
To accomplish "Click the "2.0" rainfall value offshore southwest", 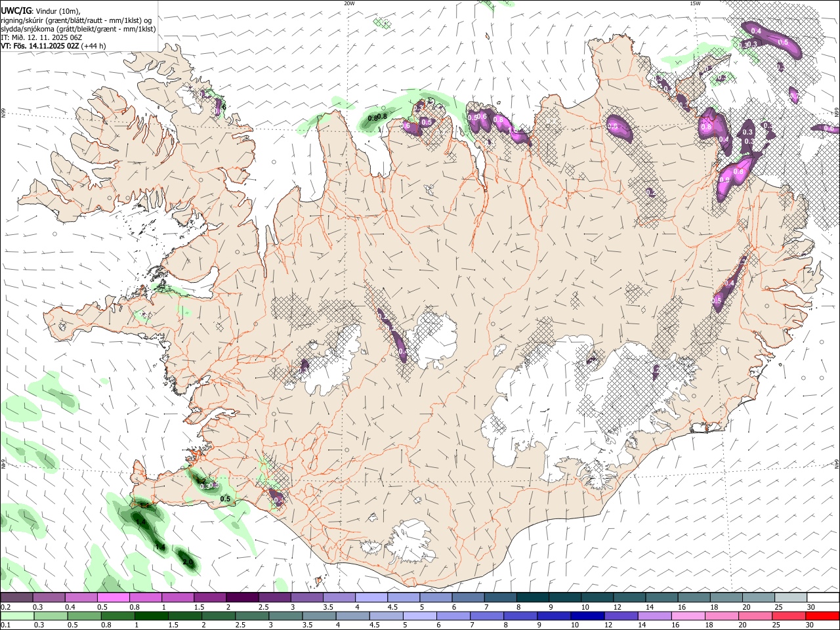I will (188, 562).
